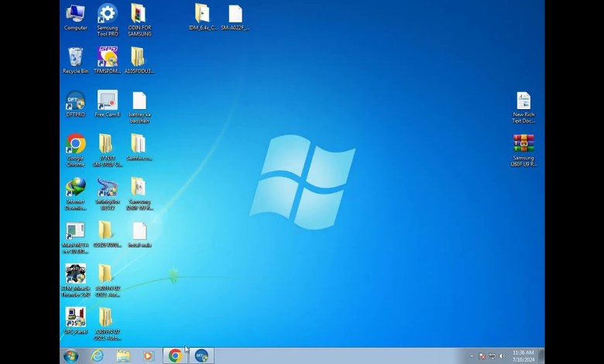The width and height of the screenshot is (604, 364).
Task: Open the Action Center flag icon
Action: pyautogui.click(x=482, y=356)
